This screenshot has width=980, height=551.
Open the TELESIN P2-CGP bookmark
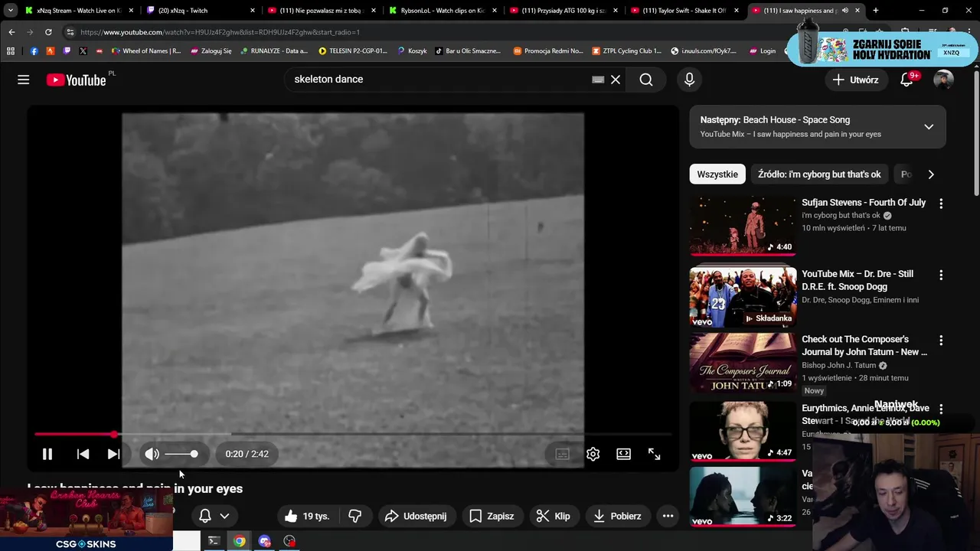pos(353,51)
